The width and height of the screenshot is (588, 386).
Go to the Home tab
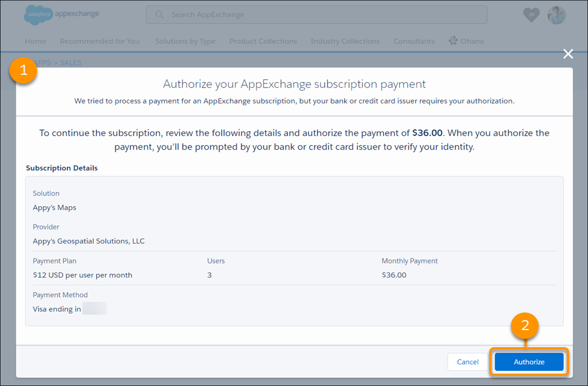(x=35, y=41)
